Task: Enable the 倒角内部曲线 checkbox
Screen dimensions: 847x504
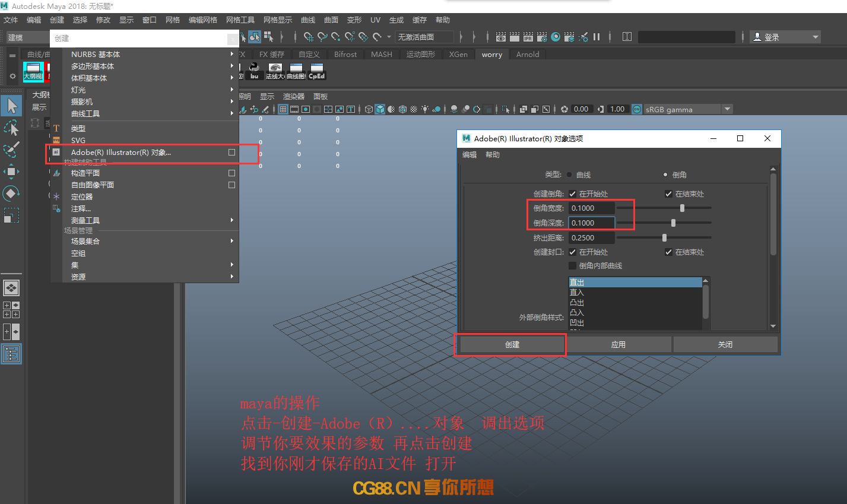Action: 573,265
